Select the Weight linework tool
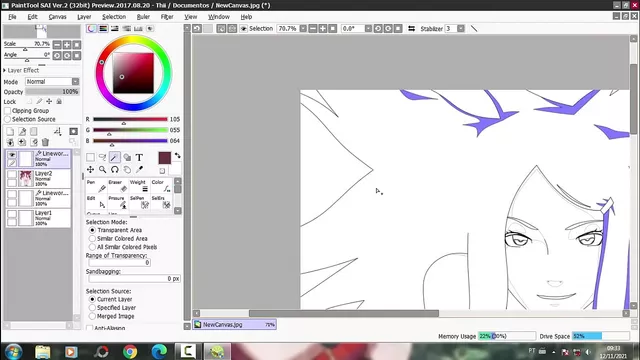Screen dimensions: 640x360 139,186
